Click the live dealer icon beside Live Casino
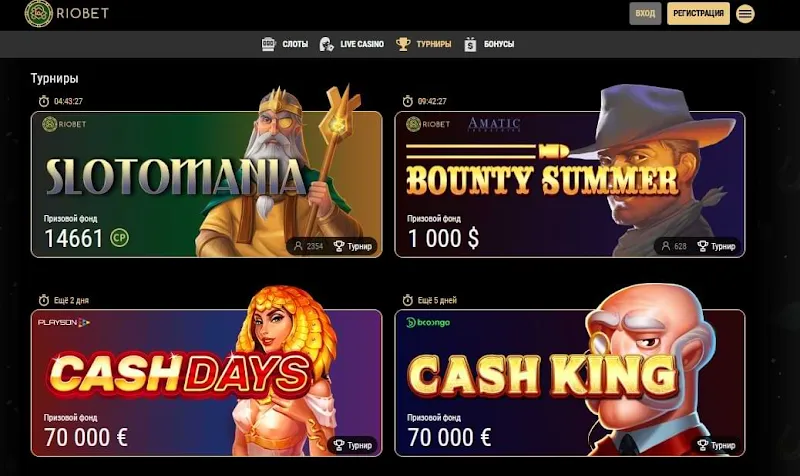The width and height of the screenshot is (800, 476). pyautogui.click(x=327, y=44)
